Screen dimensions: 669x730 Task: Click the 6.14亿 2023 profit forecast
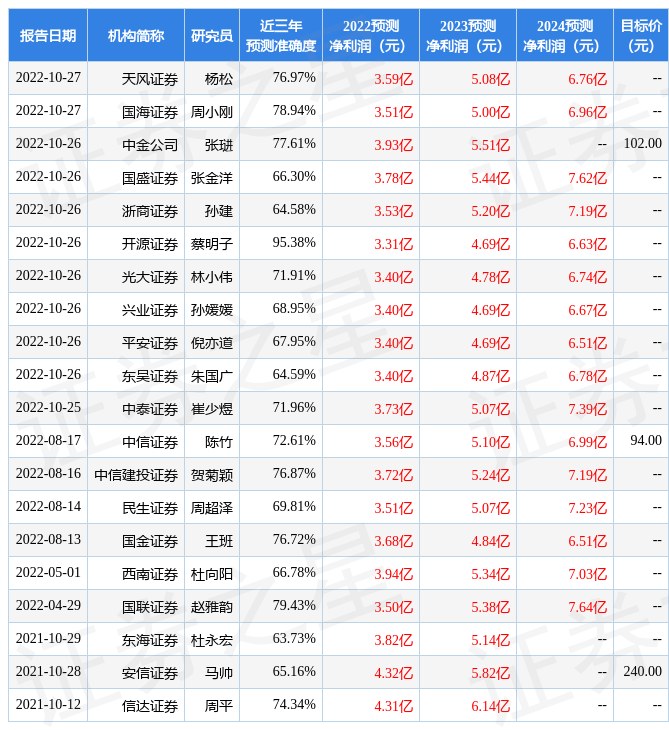491,706
